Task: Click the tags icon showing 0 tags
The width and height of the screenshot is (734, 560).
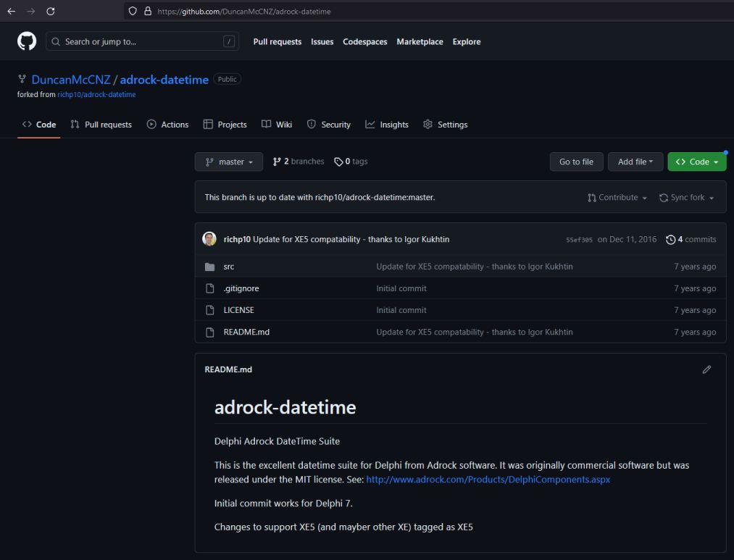Action: tap(338, 162)
